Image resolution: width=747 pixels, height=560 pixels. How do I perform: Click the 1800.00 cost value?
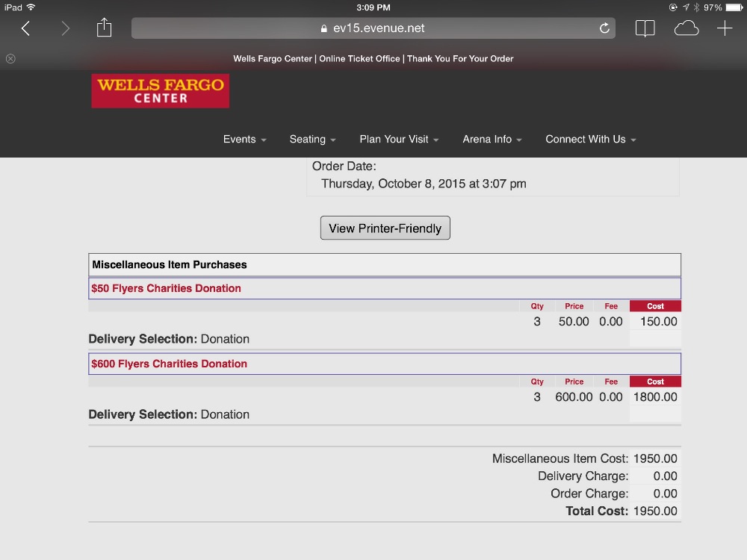click(x=655, y=397)
